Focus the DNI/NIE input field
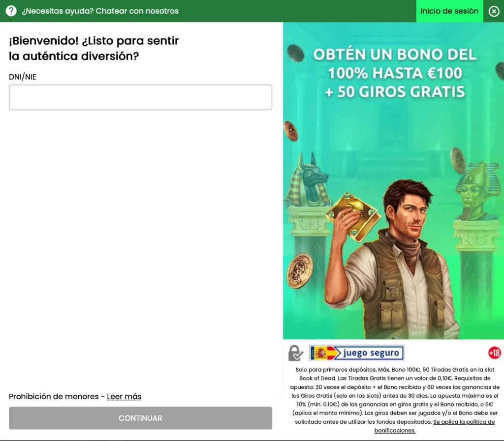The image size is (504, 441). pyautogui.click(x=140, y=97)
